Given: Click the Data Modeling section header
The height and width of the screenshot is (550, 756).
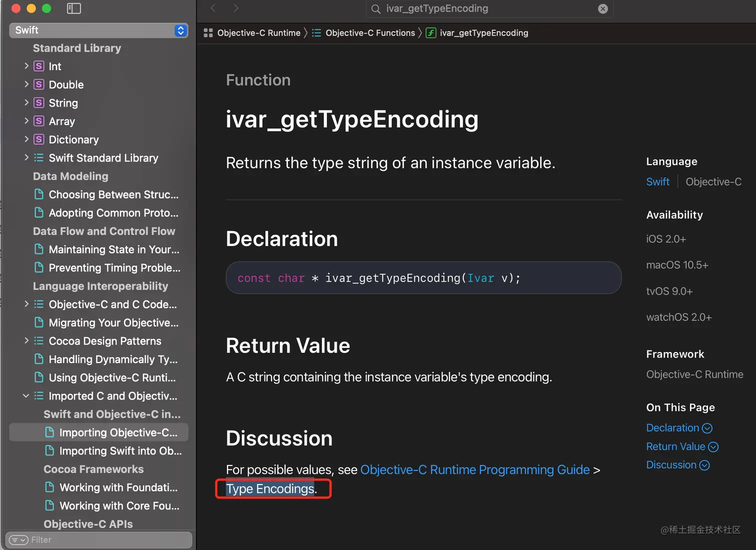Looking at the screenshot, I should point(70,176).
